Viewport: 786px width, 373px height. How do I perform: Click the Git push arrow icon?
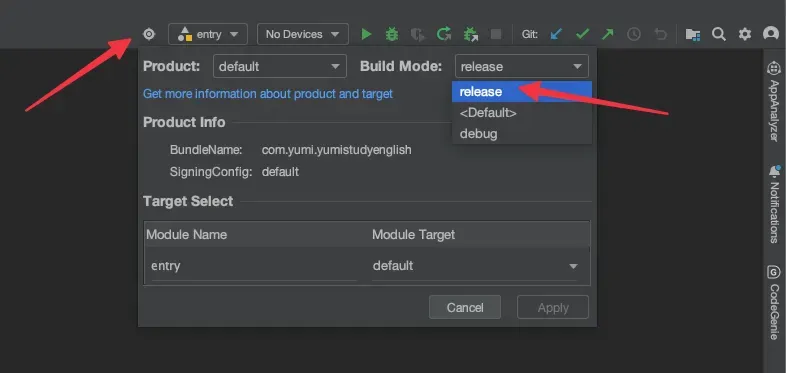[x=608, y=34]
